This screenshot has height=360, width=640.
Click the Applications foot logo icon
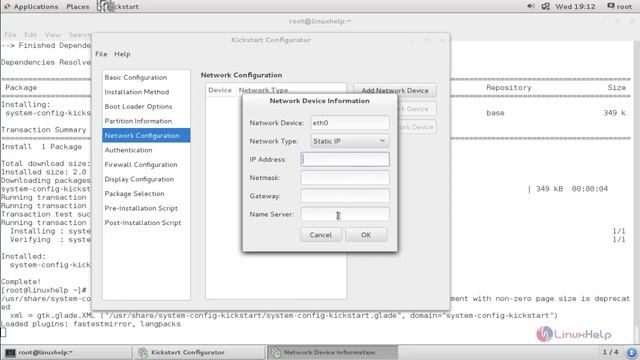click(7, 7)
